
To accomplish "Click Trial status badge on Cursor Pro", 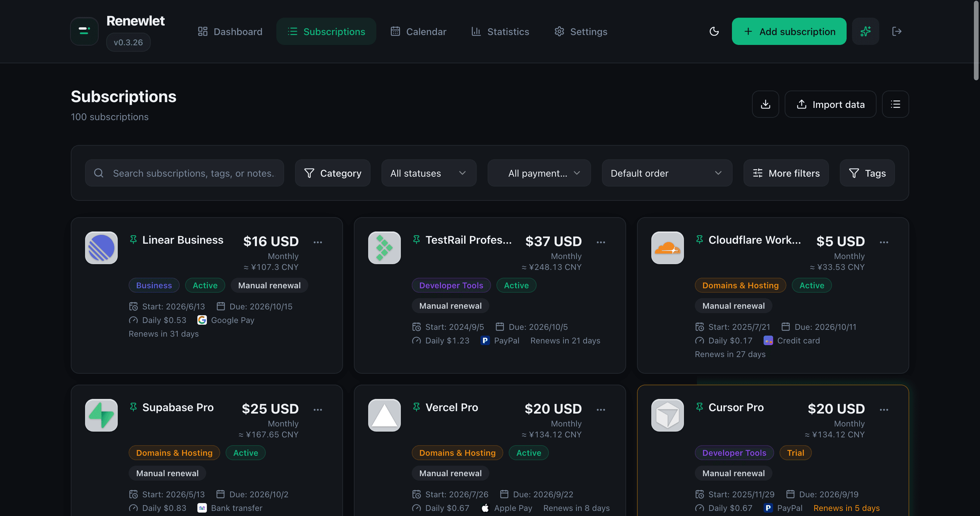I will [796, 453].
